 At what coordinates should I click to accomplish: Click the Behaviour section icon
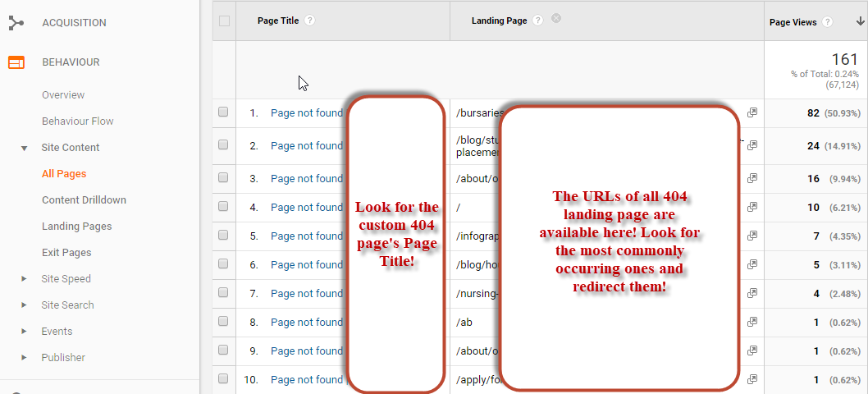click(16, 62)
